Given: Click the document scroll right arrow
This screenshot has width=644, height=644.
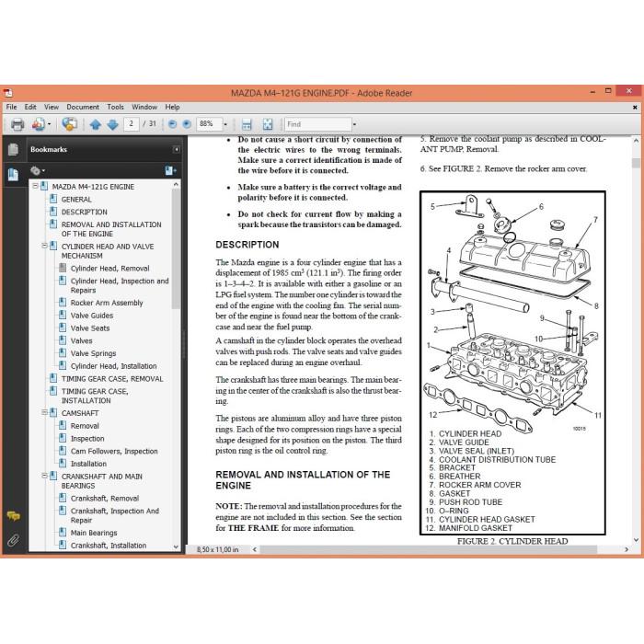Looking at the screenshot, I should (627, 549).
